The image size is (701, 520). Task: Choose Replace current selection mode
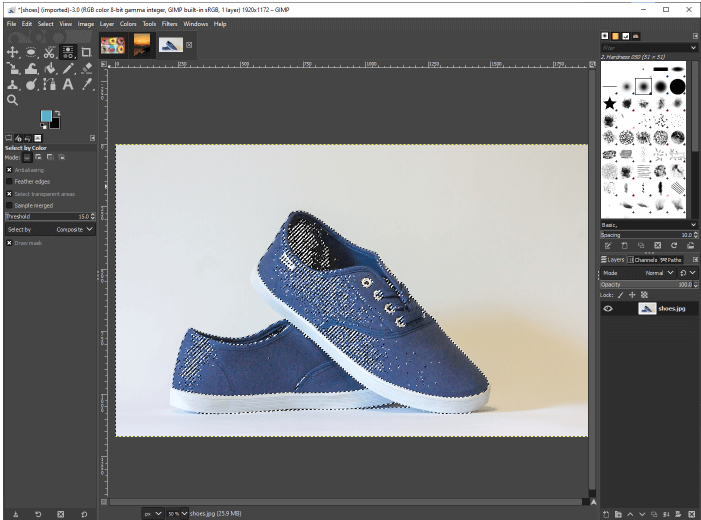point(27,157)
